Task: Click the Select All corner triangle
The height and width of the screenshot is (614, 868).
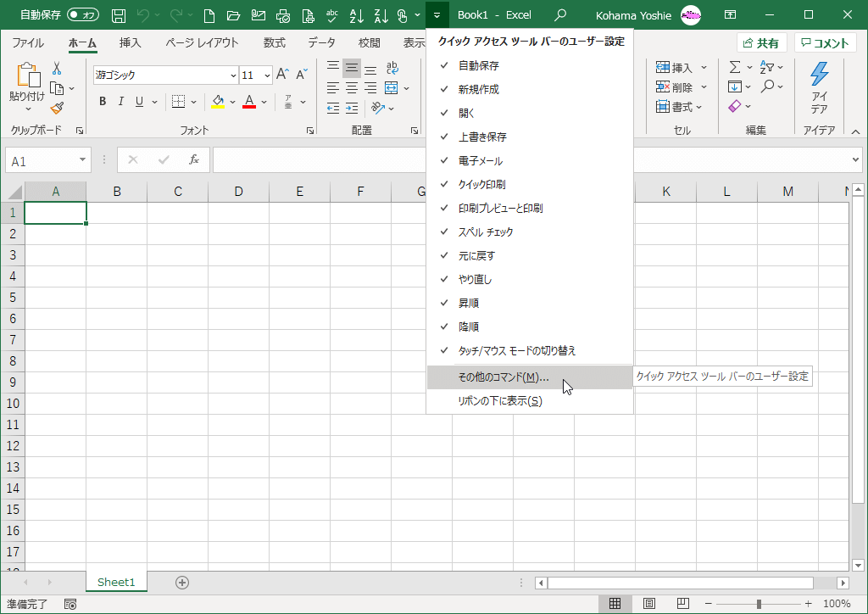Action: [14, 192]
